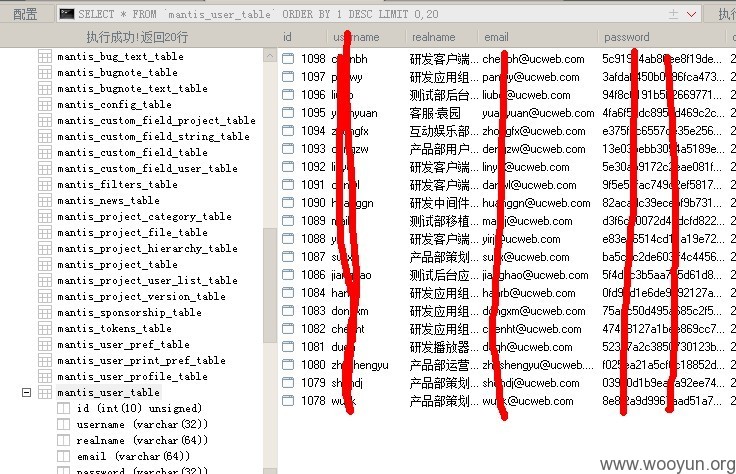736x474 pixels.
Task: Click the table icon for mantis_sponsorship_table
Action: point(45,312)
